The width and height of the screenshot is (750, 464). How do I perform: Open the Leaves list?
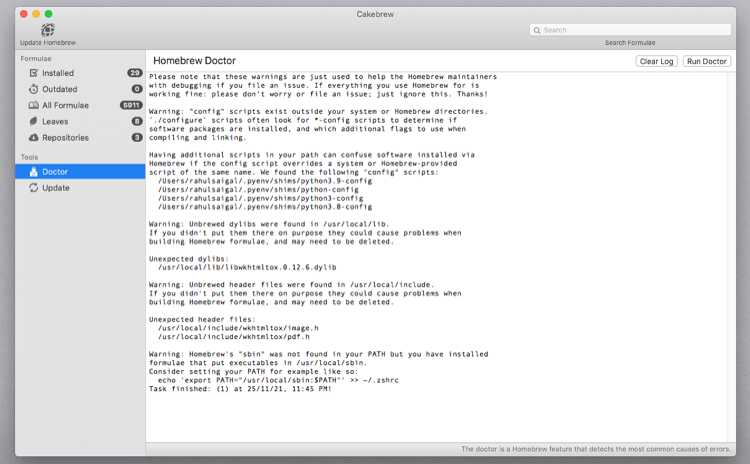pos(80,122)
